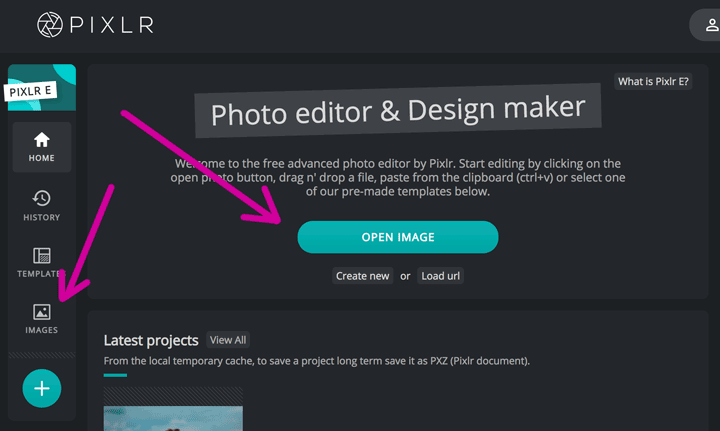720x431 pixels.
Task: Select the Load url option
Action: 441,276
